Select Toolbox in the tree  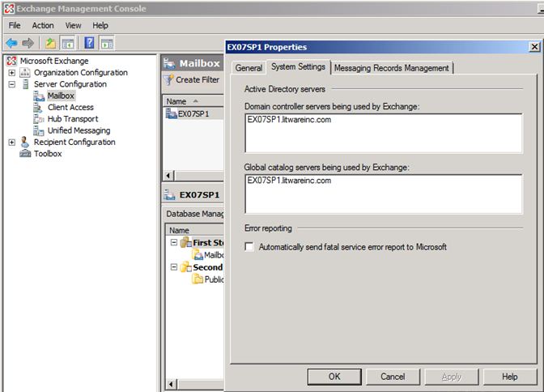48,154
